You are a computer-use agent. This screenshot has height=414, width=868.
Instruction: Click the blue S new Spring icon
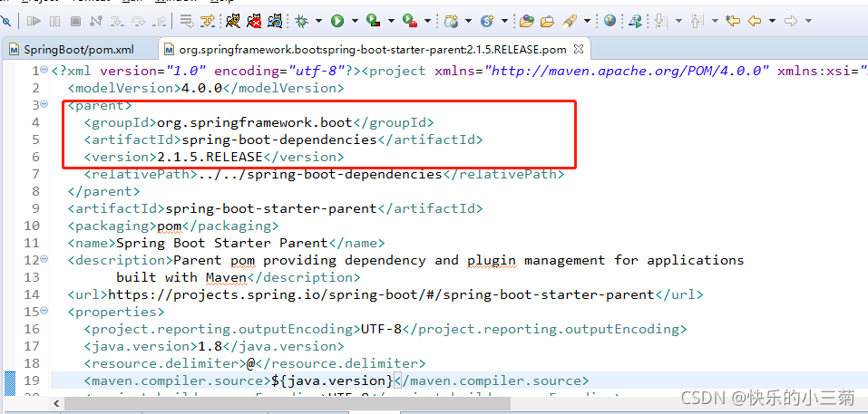point(487,21)
